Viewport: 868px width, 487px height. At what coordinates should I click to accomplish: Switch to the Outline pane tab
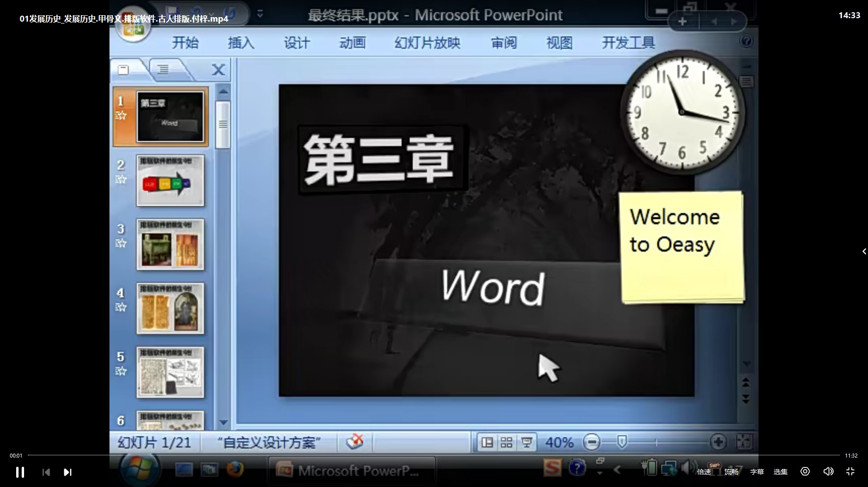coord(163,70)
